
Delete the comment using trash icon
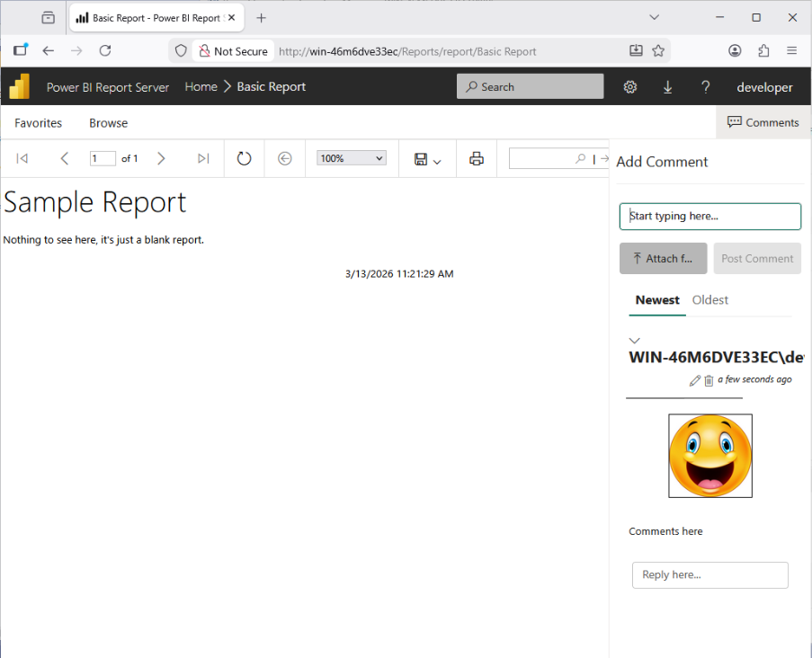point(709,380)
